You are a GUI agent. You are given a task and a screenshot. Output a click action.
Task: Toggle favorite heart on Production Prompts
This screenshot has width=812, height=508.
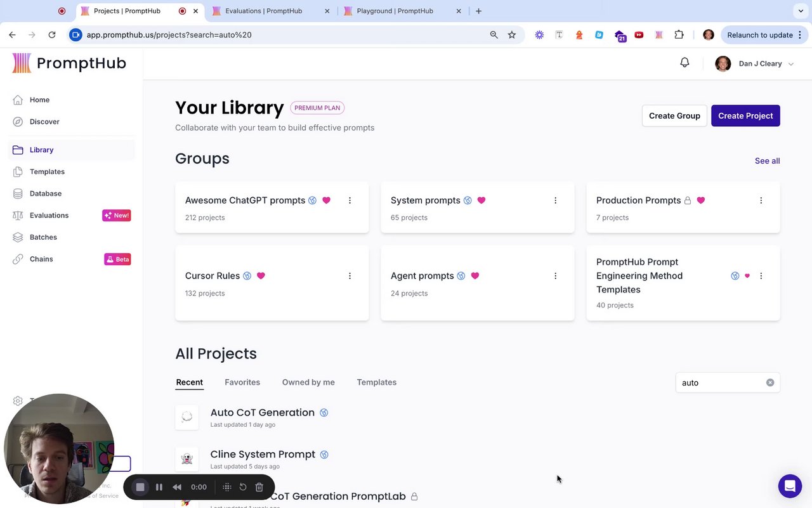[701, 200]
